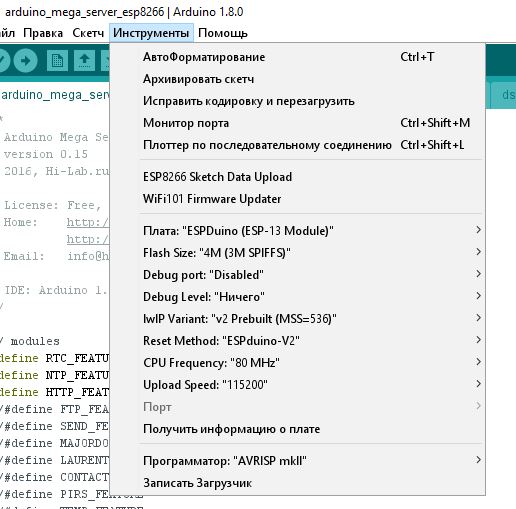Expand Flash Size 4M submenu
516x509 pixels.
pyautogui.click(x=297, y=253)
